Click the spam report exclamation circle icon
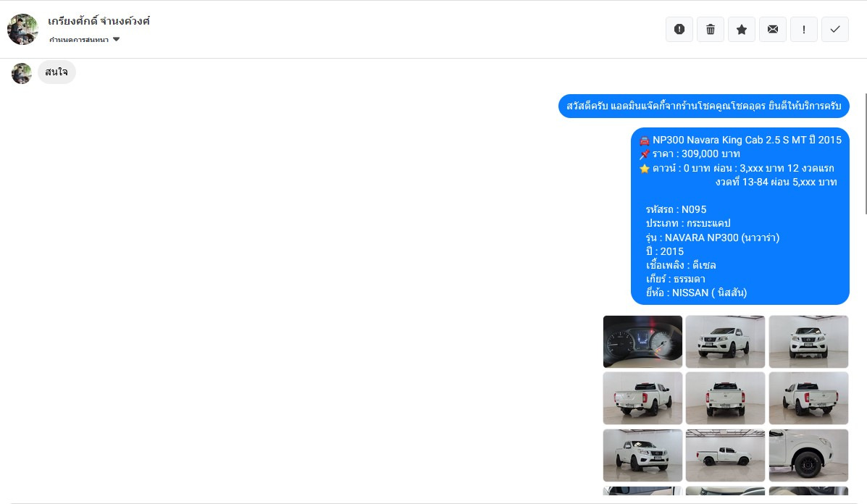The width and height of the screenshot is (867, 504). coord(679,29)
